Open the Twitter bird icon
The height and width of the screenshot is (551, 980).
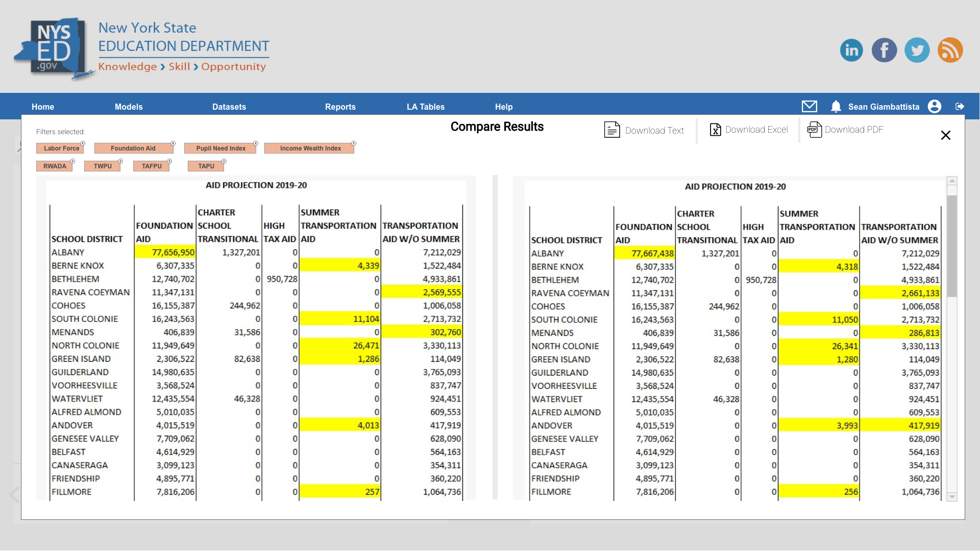(917, 50)
